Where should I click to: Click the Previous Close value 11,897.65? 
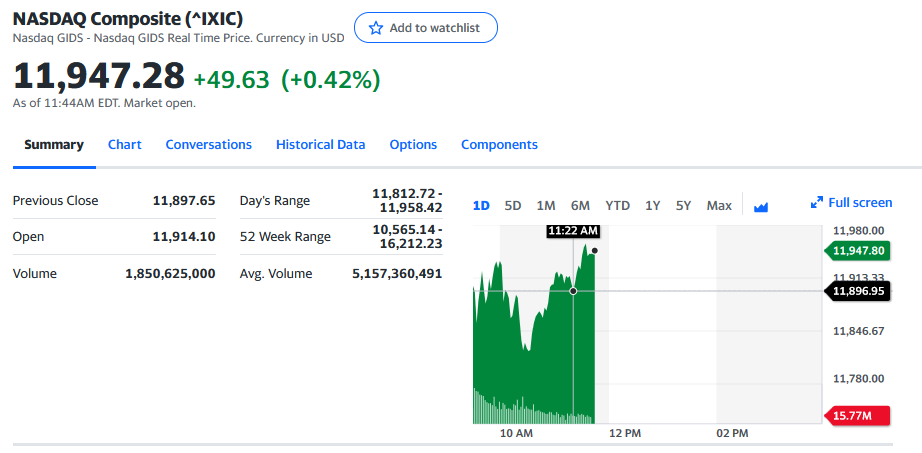point(184,201)
